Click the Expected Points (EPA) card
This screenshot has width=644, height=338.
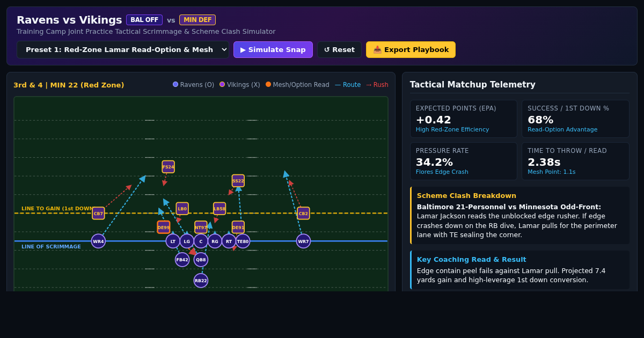tap(464, 119)
